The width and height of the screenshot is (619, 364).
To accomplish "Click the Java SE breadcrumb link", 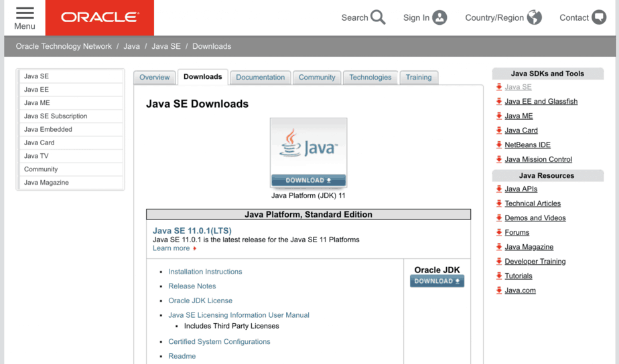I will [x=166, y=46].
